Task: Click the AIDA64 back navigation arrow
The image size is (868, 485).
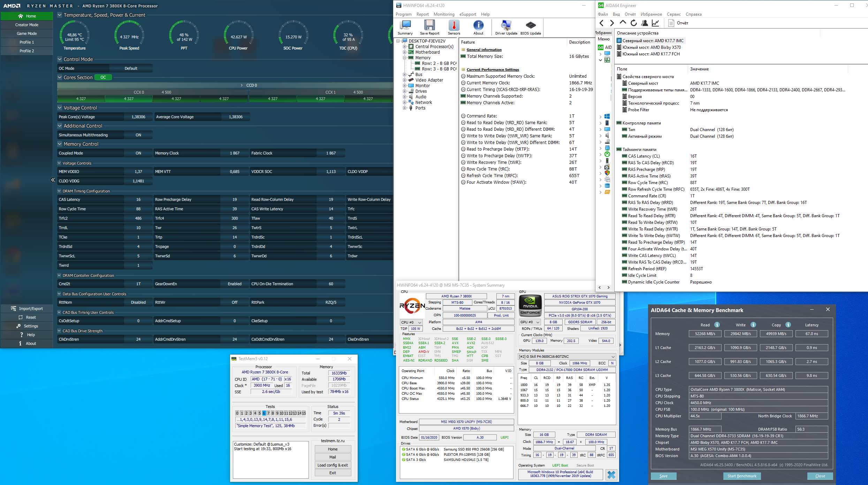Action: point(602,23)
